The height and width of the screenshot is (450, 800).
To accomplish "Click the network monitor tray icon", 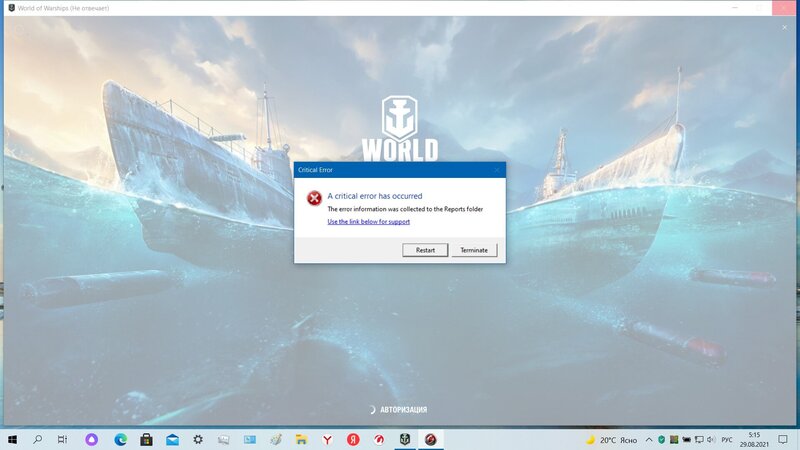I will (699, 440).
